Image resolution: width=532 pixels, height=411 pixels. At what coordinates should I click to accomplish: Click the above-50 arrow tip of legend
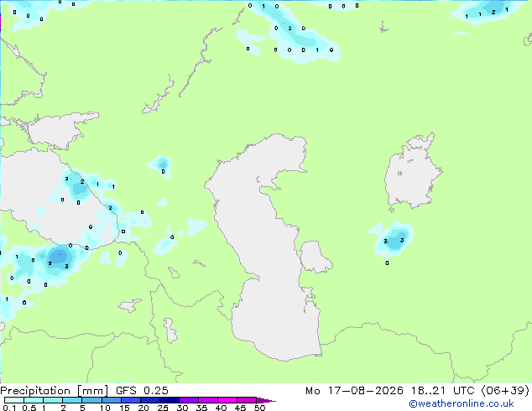266,400
